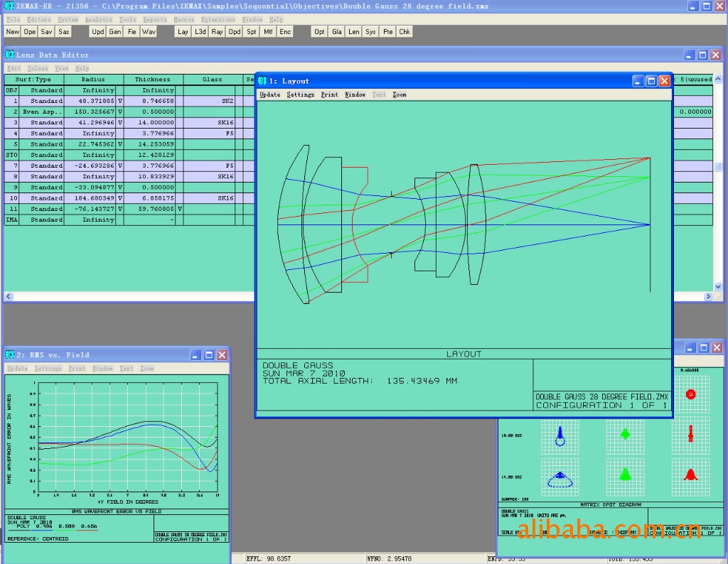
Task: Click the Glass column header
Action: tap(212, 80)
